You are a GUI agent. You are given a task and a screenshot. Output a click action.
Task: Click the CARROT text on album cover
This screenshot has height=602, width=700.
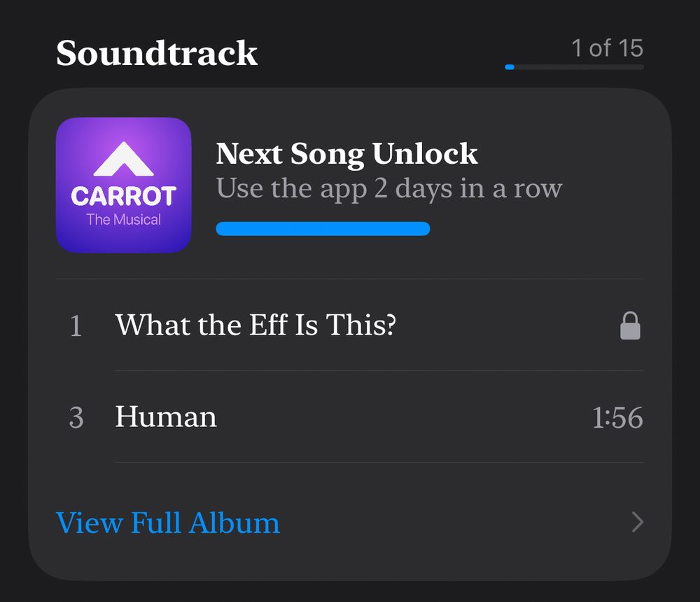[124, 196]
